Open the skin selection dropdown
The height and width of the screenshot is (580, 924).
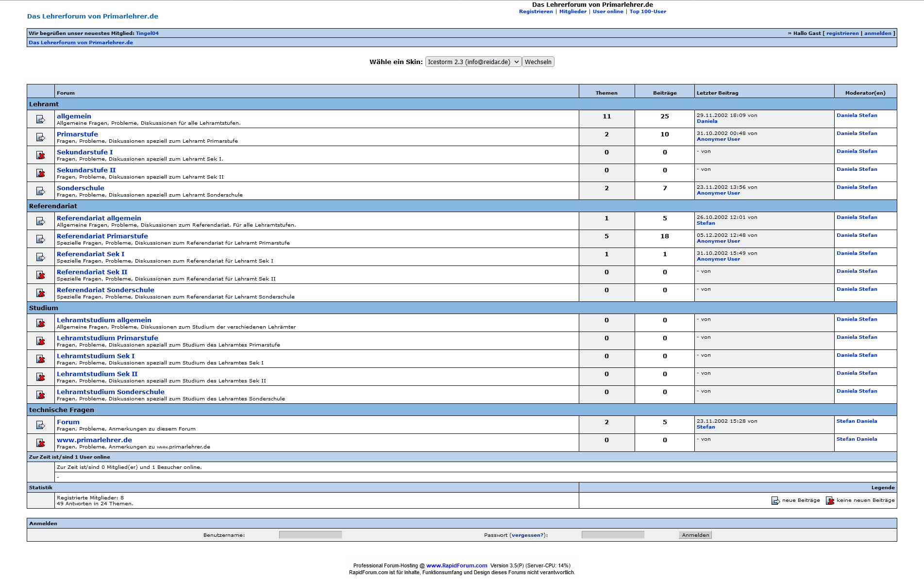pyautogui.click(x=473, y=62)
